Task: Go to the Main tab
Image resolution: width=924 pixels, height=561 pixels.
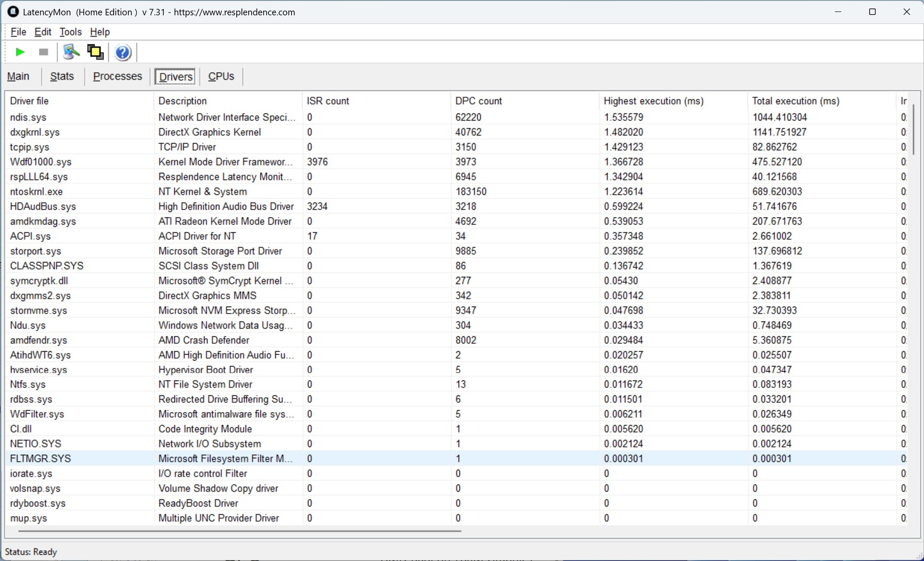Action: pos(18,77)
